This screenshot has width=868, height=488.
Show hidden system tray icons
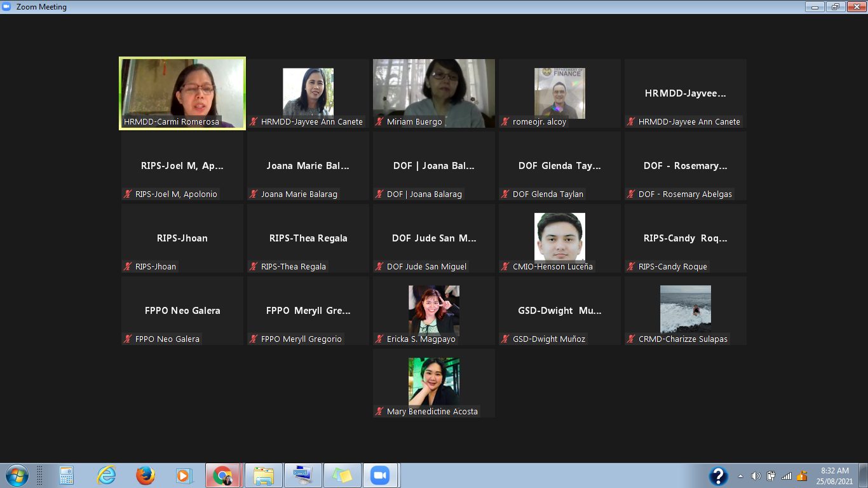tap(740, 476)
